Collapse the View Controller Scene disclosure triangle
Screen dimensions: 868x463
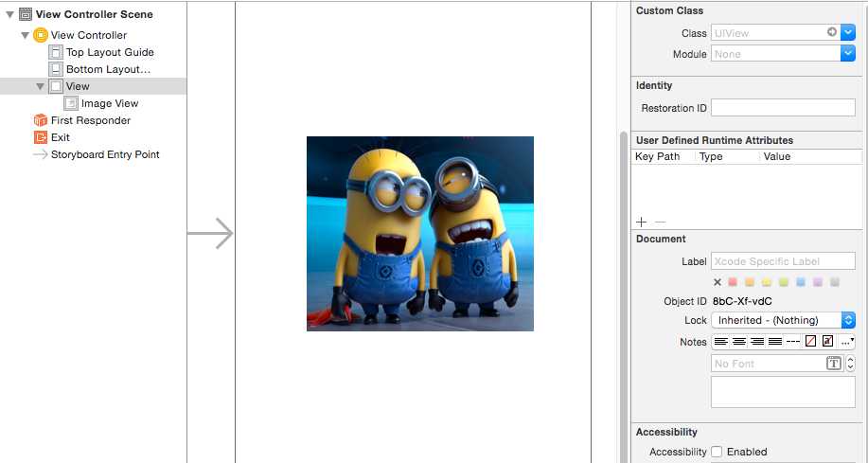tap(9, 14)
